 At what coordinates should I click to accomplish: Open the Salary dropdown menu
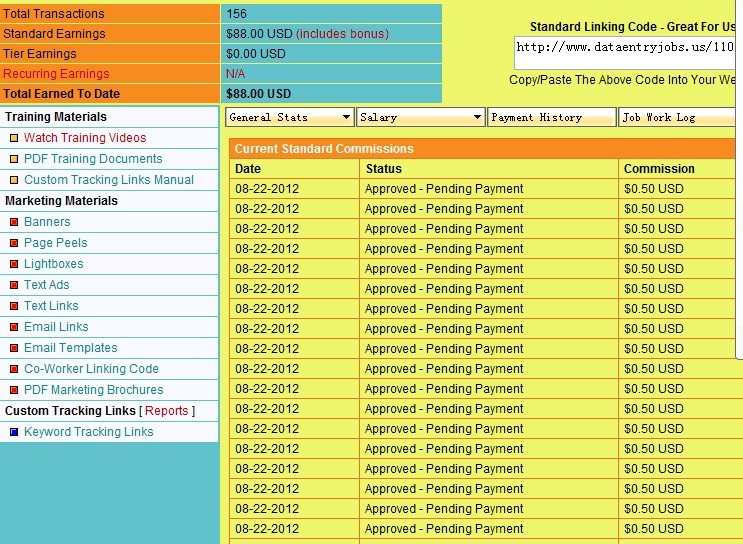420,117
